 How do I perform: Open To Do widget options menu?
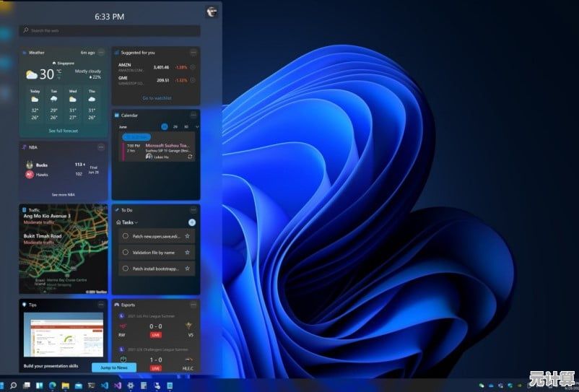(x=193, y=209)
